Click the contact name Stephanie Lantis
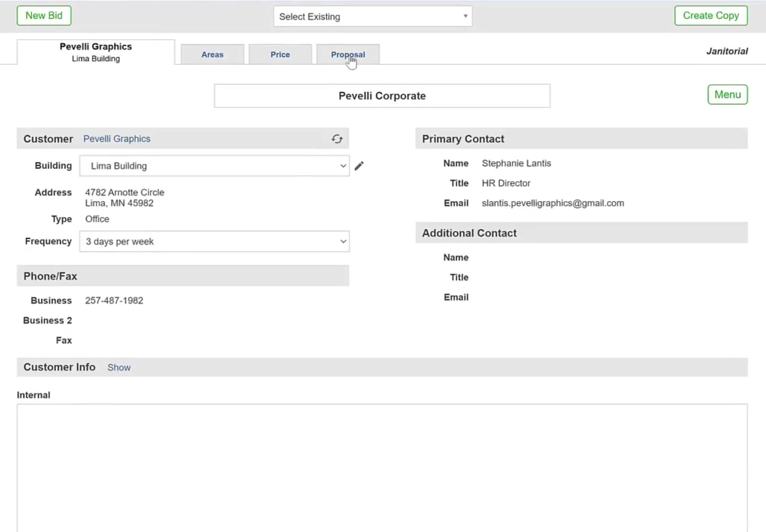The width and height of the screenshot is (766, 532). (x=516, y=163)
